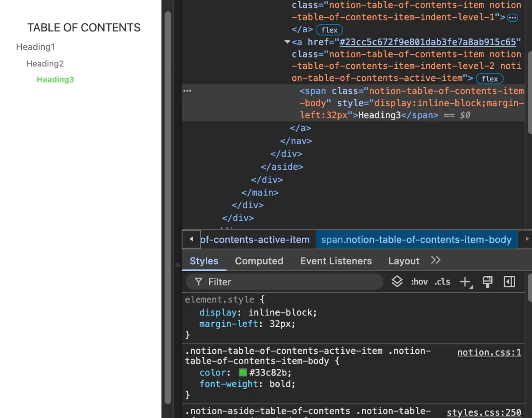Screen dimensions: 532x418
Task: Select the </main> closing tag line
Action: (260, 193)
